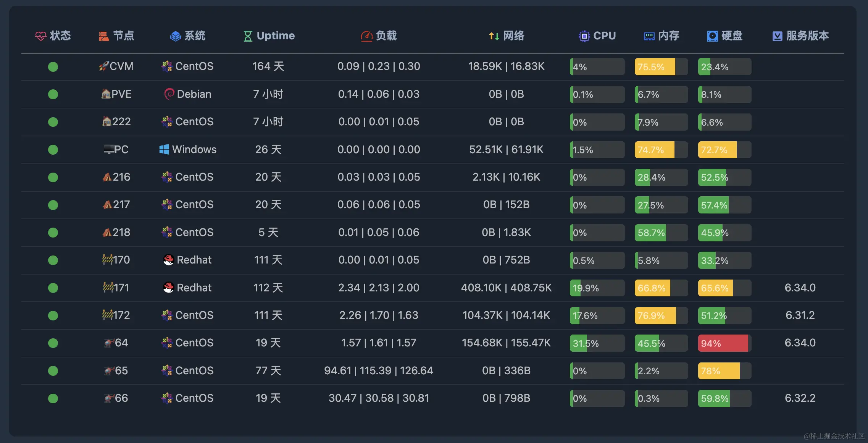This screenshot has width=868, height=443.
Task: Click the hard disk icon in header
Action: 712,36
